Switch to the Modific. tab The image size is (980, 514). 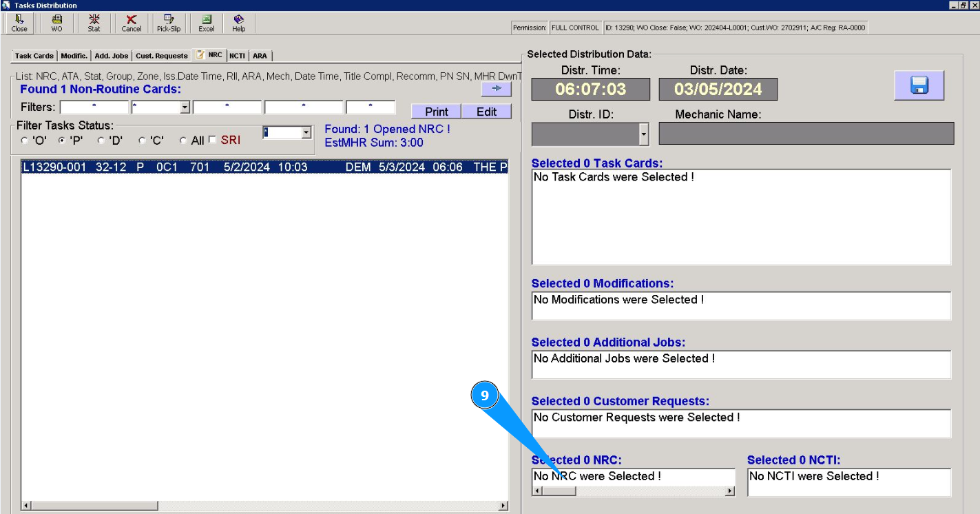click(x=74, y=56)
